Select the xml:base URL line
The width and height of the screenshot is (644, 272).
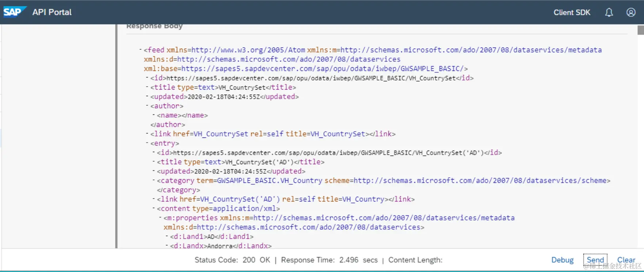click(x=306, y=68)
